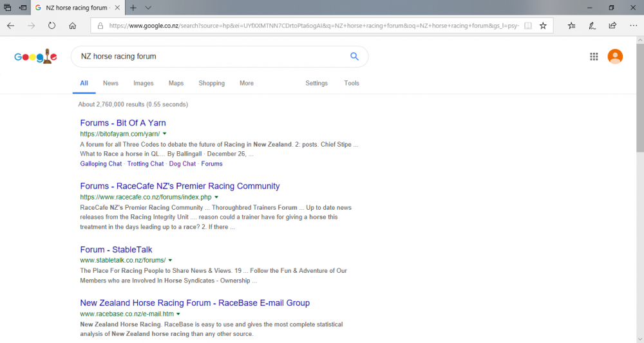Viewport: 644px width, 343px height.
Task: Open the Trotting Chat sitelink
Action: point(146,163)
